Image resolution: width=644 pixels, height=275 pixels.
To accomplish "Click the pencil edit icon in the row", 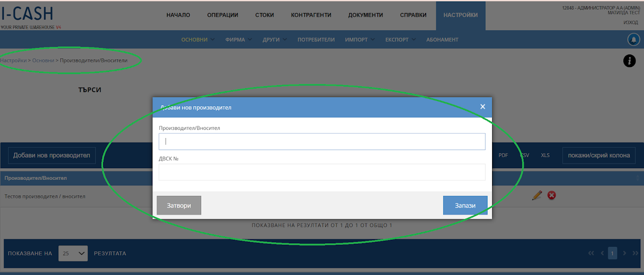I will click(x=537, y=195).
